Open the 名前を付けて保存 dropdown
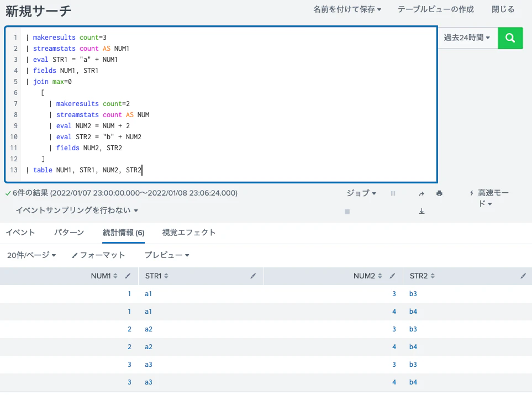Screen dimensions: 532x395 (347, 9)
